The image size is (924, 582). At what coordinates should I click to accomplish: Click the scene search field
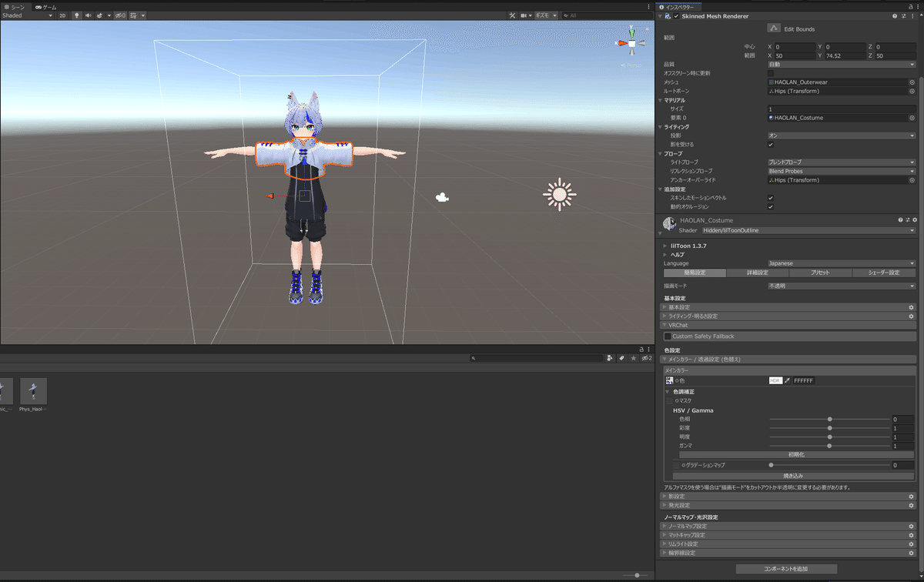(606, 15)
